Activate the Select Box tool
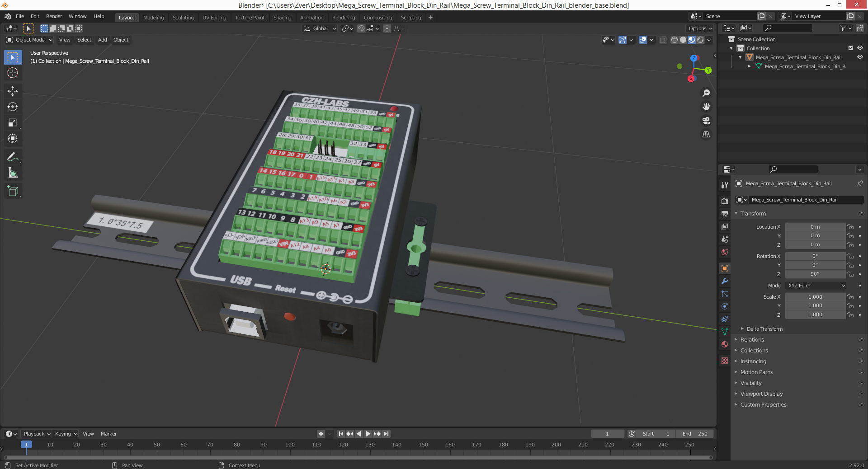This screenshot has height=469, width=868. (13, 57)
